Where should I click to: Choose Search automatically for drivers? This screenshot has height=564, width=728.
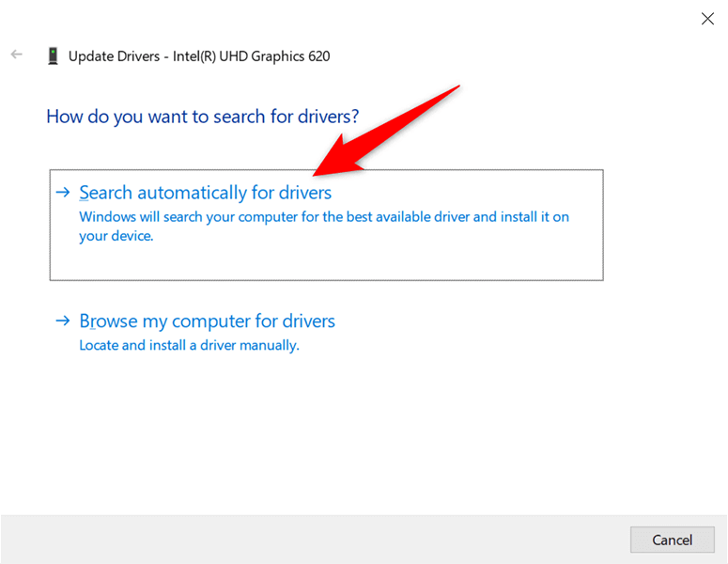pyautogui.click(x=205, y=193)
